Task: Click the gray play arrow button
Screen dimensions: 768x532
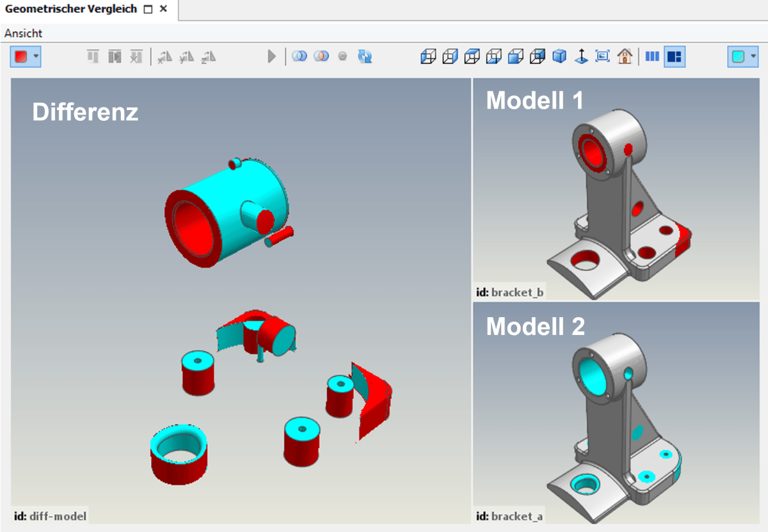Action: point(271,57)
